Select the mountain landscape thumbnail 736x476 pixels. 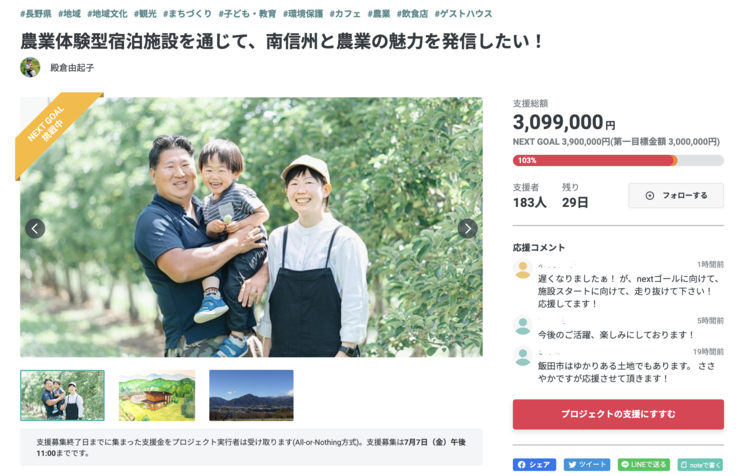click(251, 395)
